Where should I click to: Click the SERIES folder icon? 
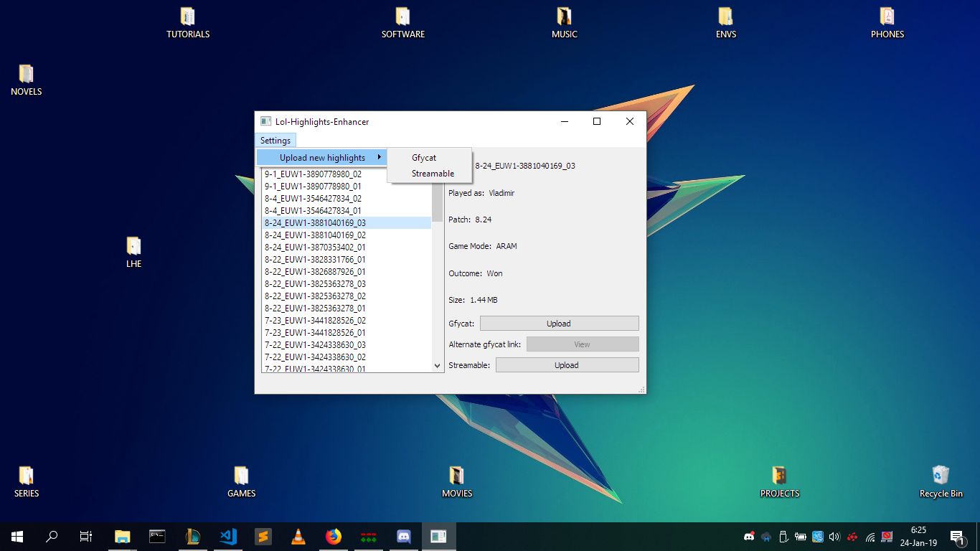[x=27, y=481]
